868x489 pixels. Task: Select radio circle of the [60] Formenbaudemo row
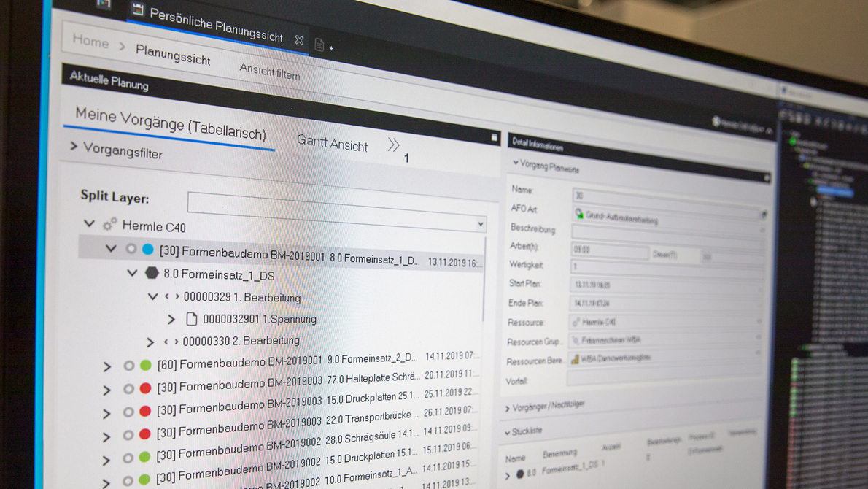[129, 365]
